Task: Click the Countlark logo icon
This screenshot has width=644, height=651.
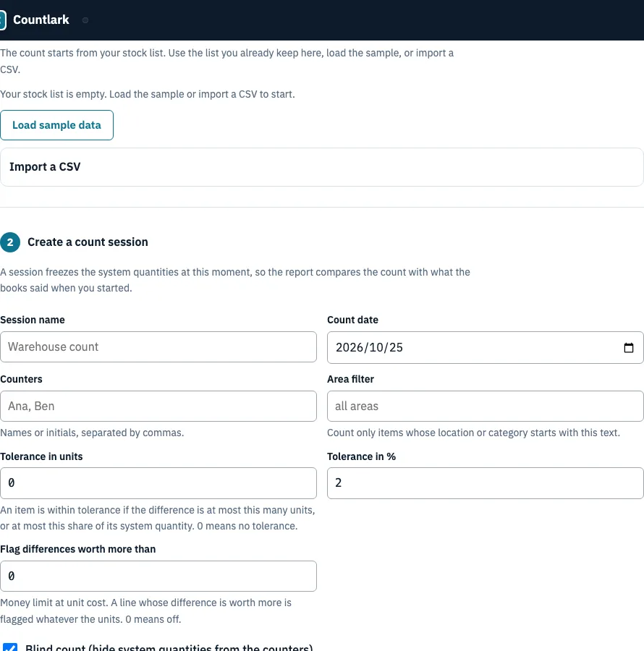Action: tap(2, 20)
